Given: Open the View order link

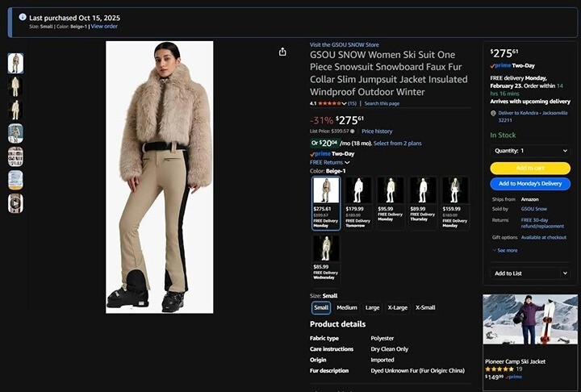Looking at the screenshot, I should (x=104, y=27).
